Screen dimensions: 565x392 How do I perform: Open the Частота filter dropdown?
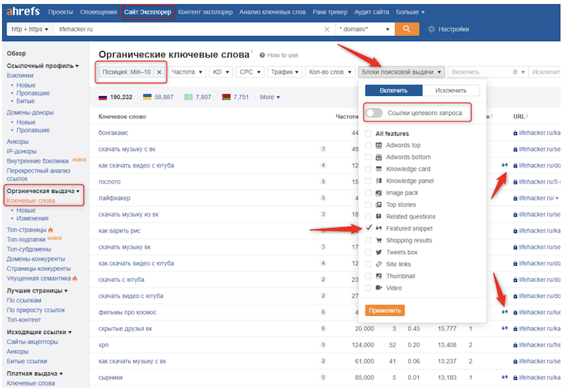pyautogui.click(x=187, y=72)
